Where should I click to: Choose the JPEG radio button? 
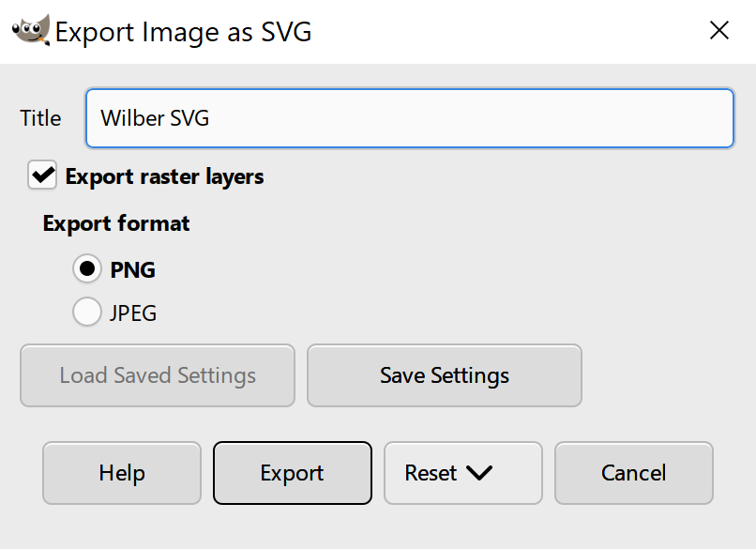coord(87,313)
